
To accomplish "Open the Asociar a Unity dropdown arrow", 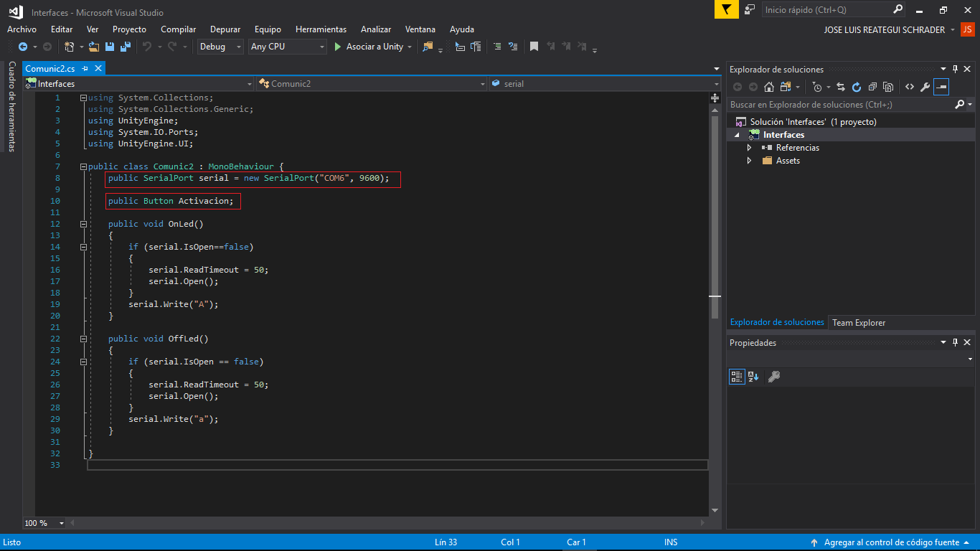I will [x=410, y=47].
